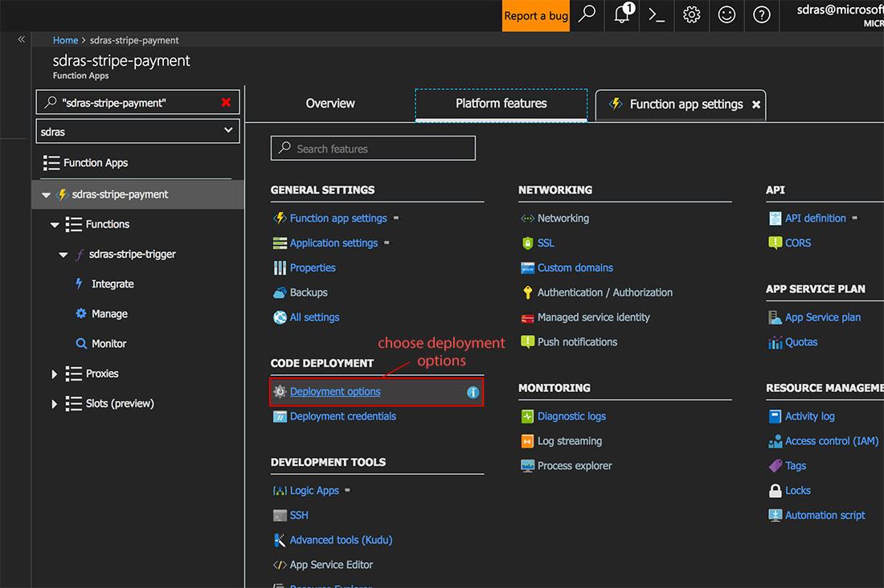Click the All settings icon
This screenshot has width=884, height=588.
pos(280,317)
